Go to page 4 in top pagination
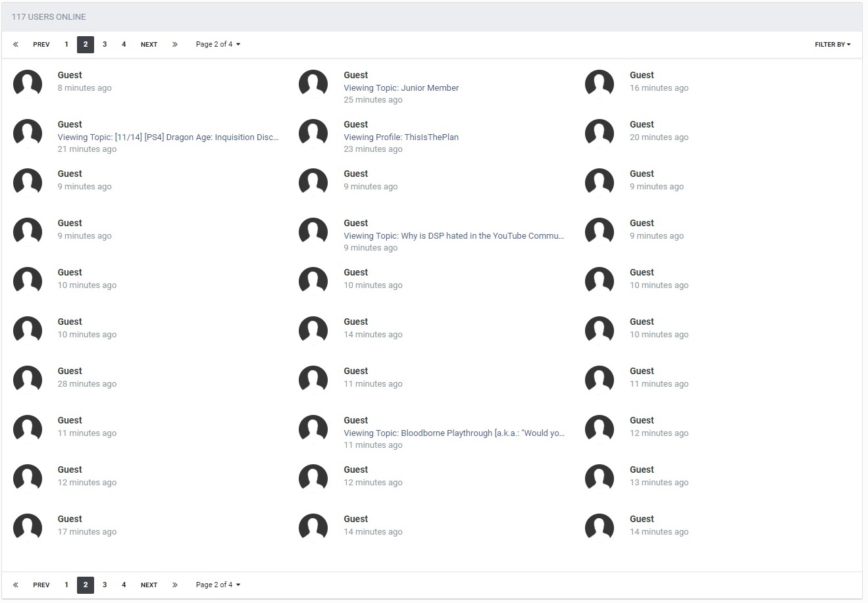 (124, 45)
